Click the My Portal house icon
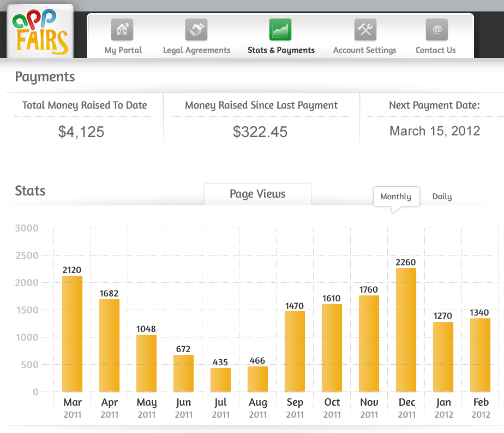Screen dimensions: 504x433 click(x=122, y=29)
